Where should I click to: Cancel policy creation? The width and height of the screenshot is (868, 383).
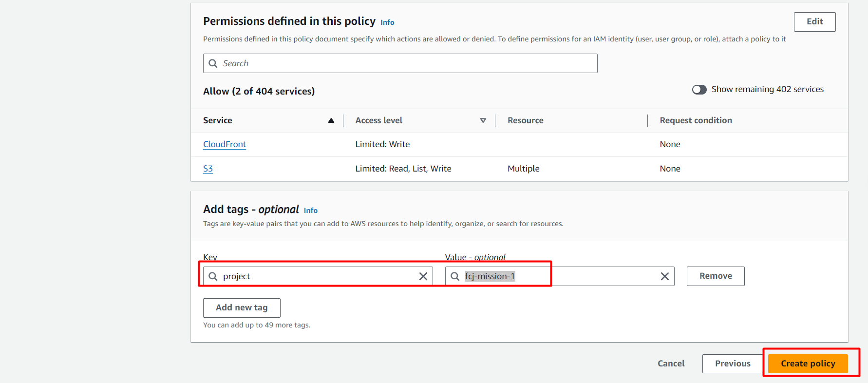point(671,364)
